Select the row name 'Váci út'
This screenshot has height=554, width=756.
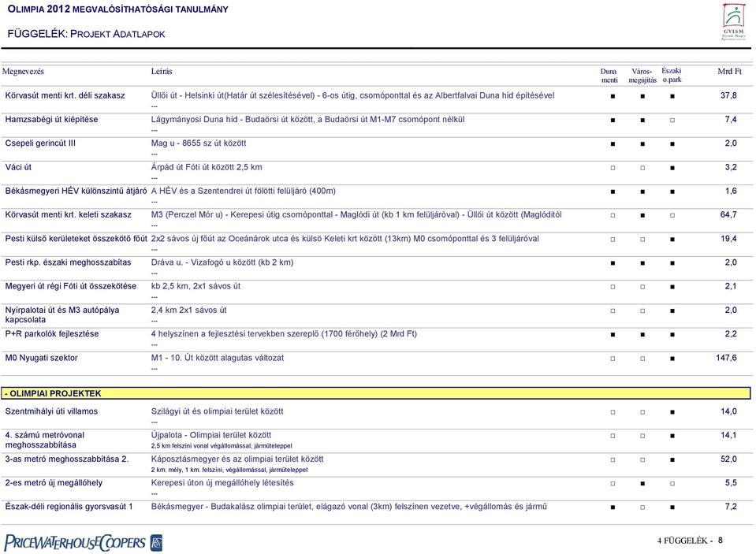pos(18,167)
